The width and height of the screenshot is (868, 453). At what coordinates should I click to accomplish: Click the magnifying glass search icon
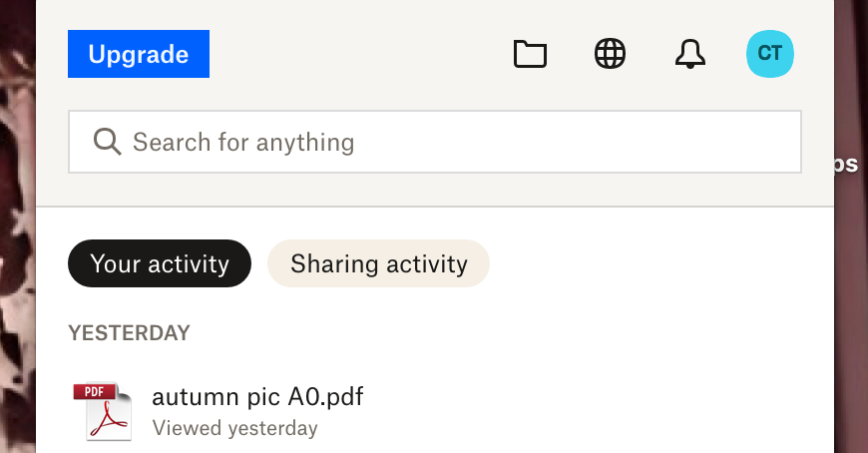point(107,142)
